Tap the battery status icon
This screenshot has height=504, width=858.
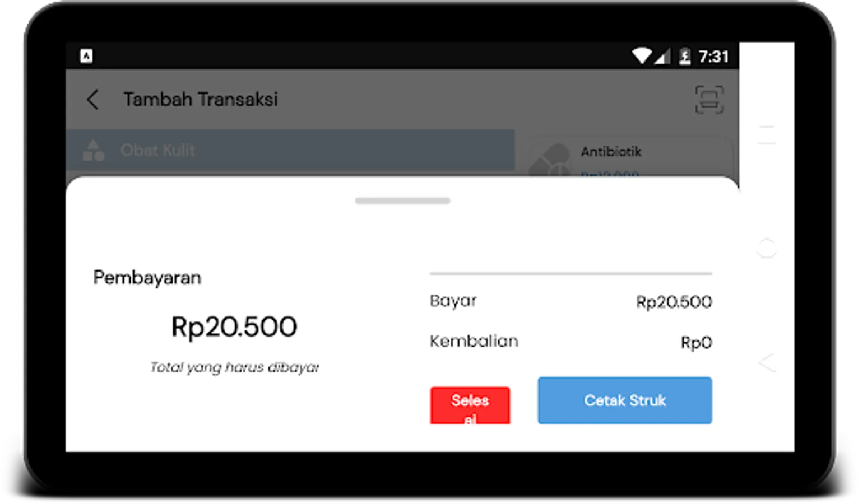(x=684, y=56)
